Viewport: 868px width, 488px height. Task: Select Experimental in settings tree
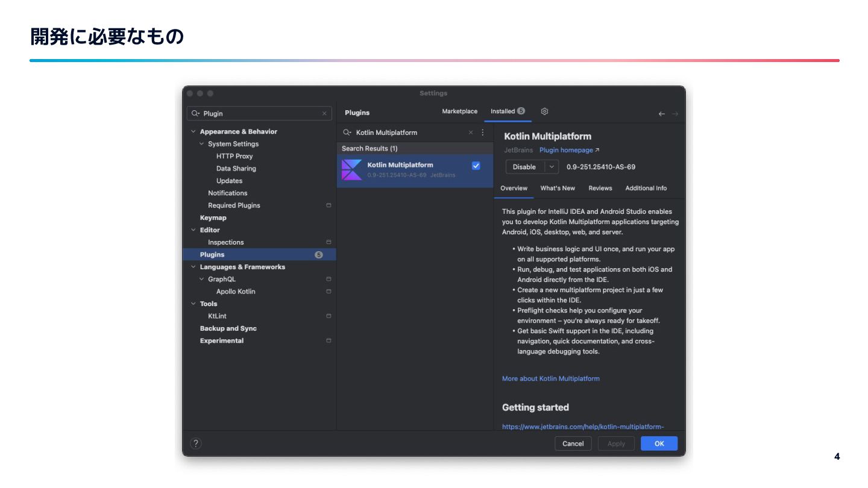click(x=222, y=340)
